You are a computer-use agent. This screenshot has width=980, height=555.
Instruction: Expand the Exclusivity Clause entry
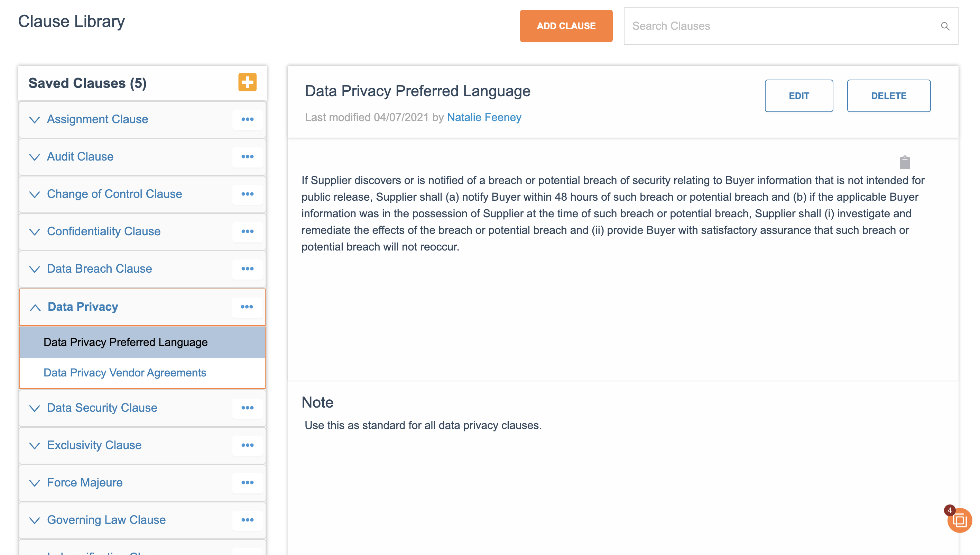(x=35, y=445)
